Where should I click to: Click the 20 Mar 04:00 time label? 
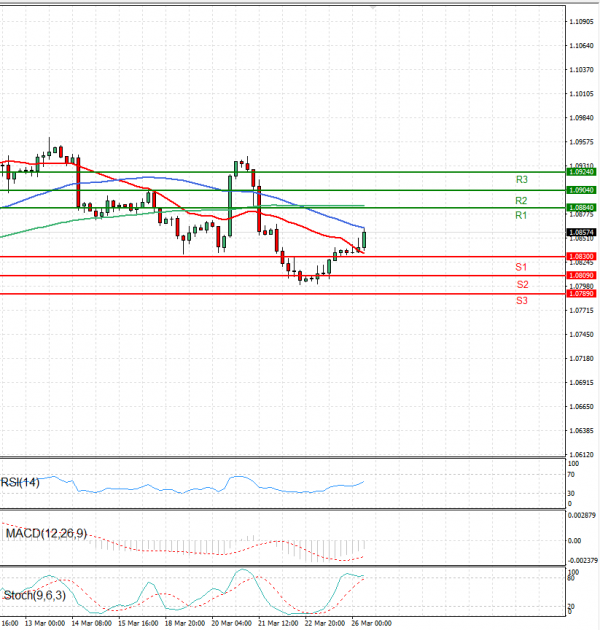[231, 623]
